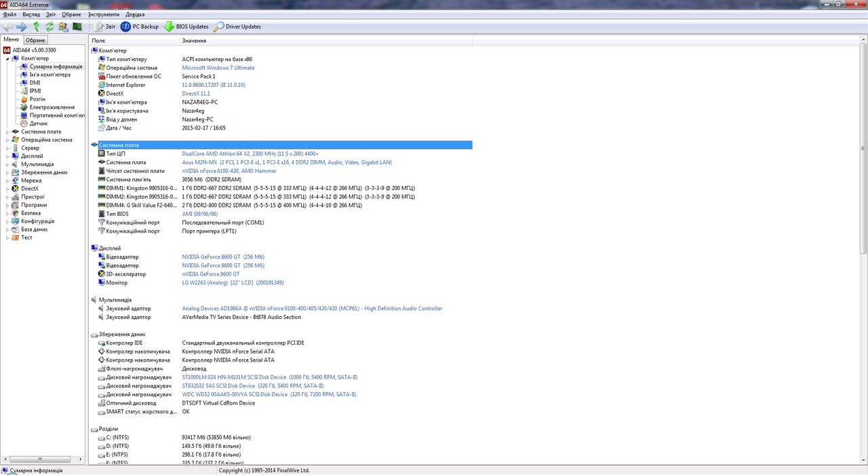This screenshot has height=475, width=868.
Task: Select the AIDA64 v5.00.3300 root node
Action: click(x=34, y=50)
